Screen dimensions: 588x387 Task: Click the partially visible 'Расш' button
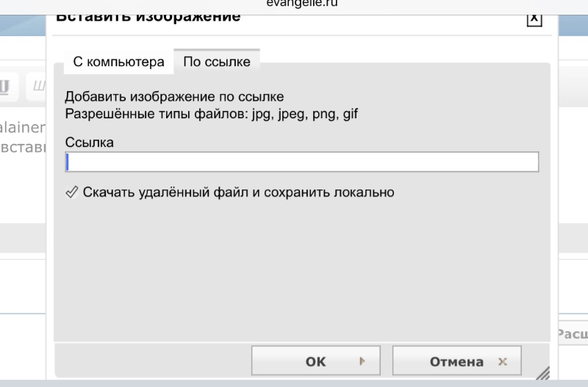572,333
